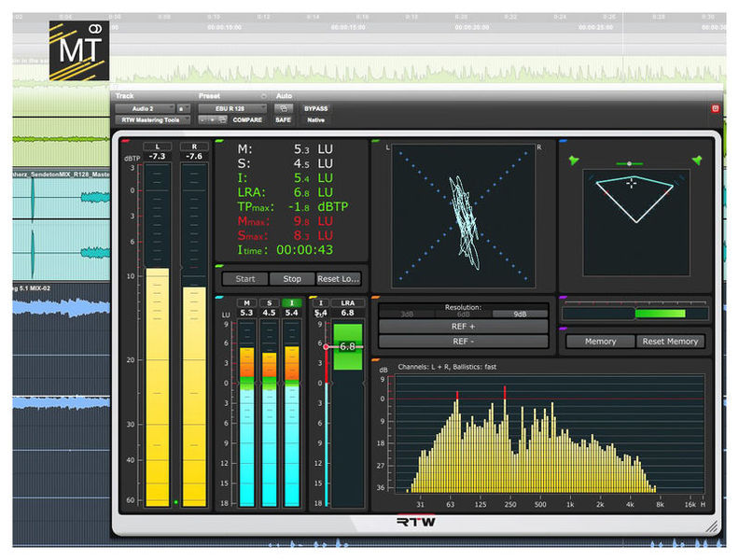Click the Native format label
Image resolution: width=739 pixels, height=560 pixels.
tap(315, 120)
